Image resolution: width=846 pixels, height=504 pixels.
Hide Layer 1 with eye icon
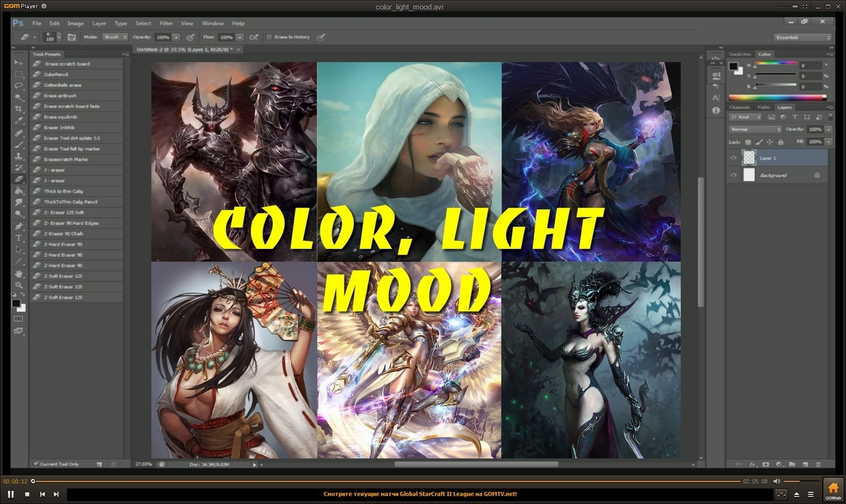coord(733,158)
